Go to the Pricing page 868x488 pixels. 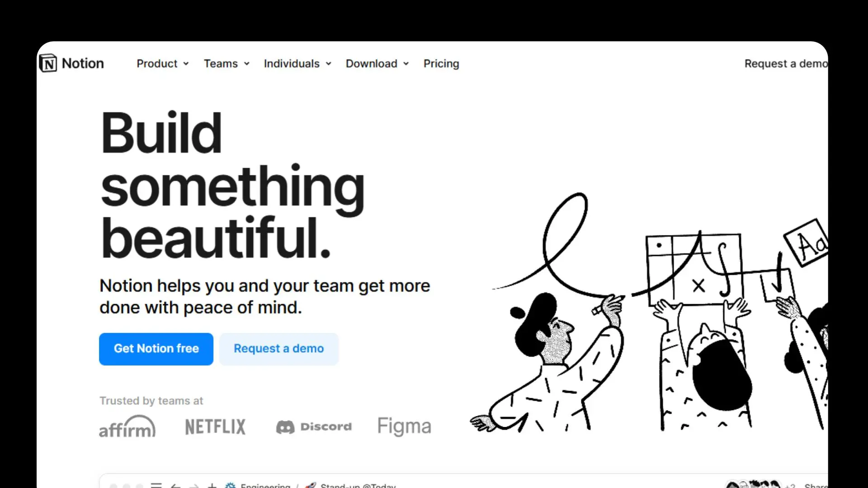pos(441,64)
